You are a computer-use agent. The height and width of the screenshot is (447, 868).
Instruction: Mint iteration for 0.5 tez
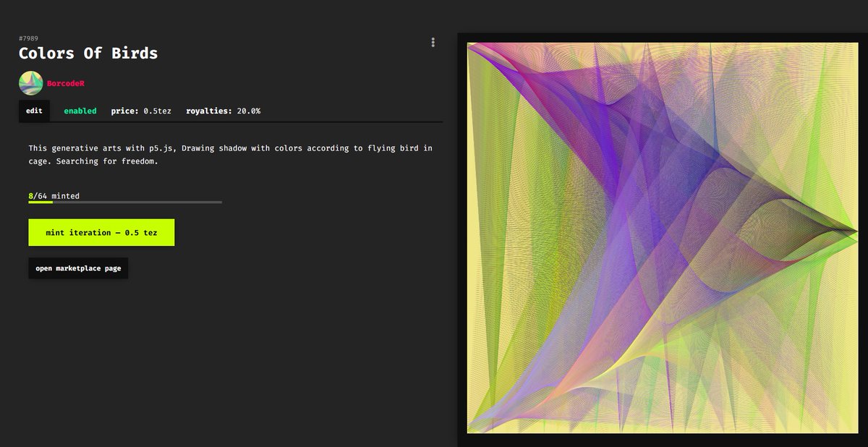pos(101,233)
